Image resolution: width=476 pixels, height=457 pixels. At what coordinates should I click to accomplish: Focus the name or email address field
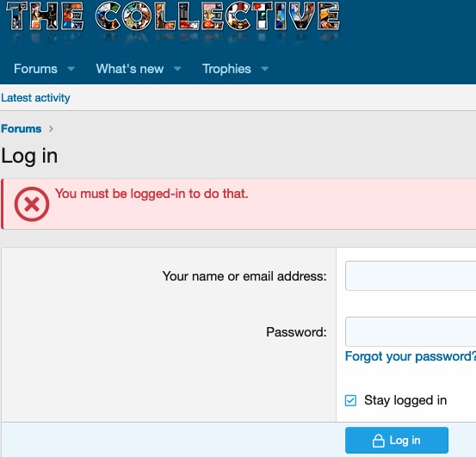411,276
